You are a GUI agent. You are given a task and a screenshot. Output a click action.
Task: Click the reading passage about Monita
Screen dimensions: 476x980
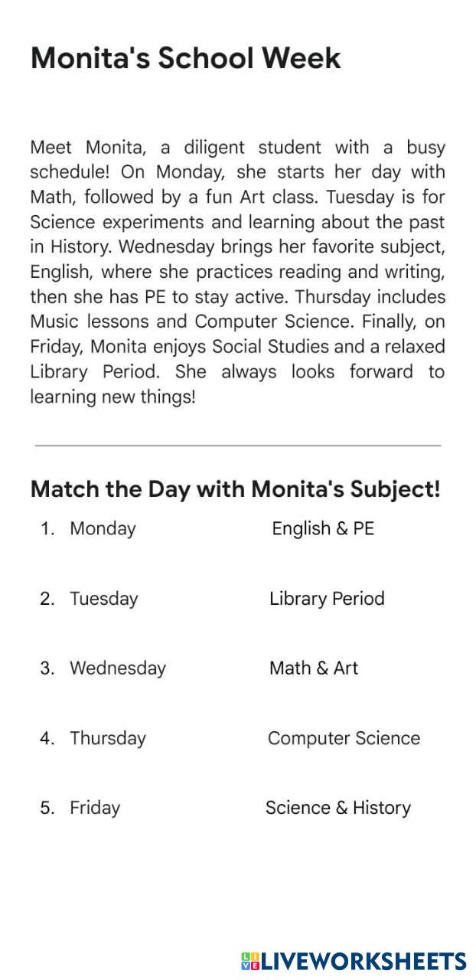pyautogui.click(x=237, y=273)
